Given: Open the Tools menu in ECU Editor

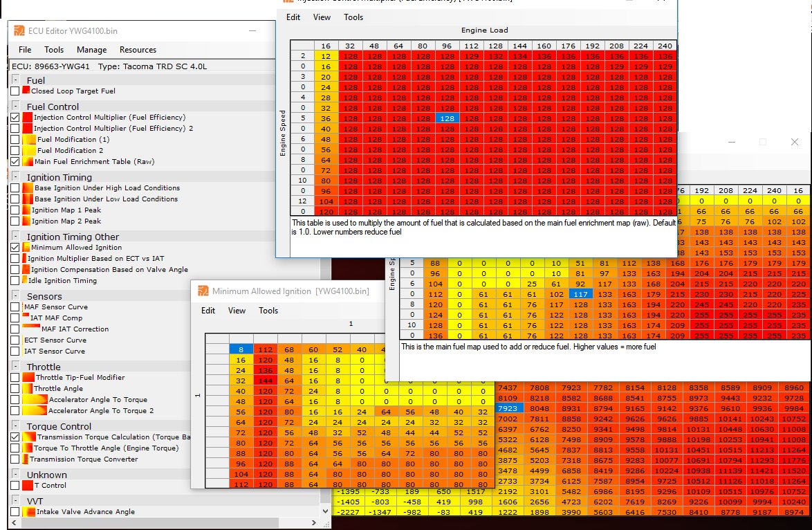Looking at the screenshot, I should [x=54, y=50].
